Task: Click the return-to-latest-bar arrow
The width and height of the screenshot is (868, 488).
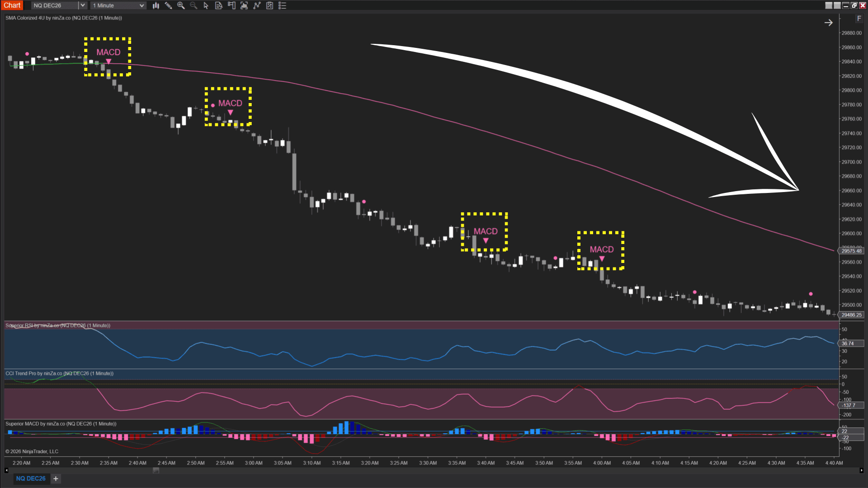Action: 828,23
